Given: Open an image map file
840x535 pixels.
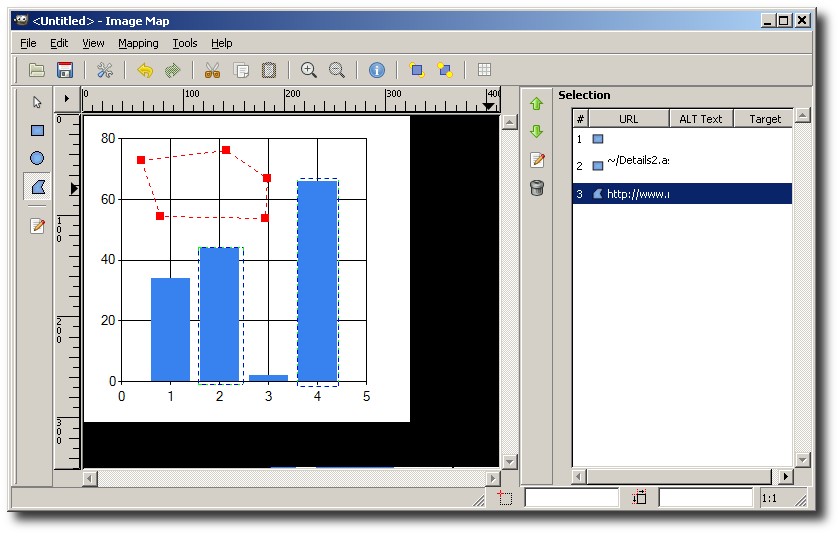Looking at the screenshot, I should point(37,70).
